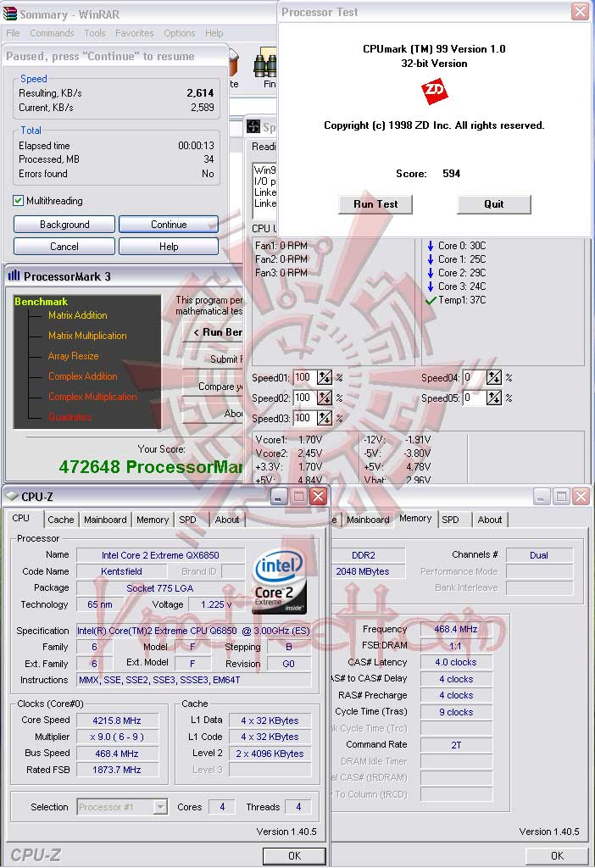This screenshot has width=595, height=868.
Task: Select Array Resize benchmark item
Action: pos(73,356)
